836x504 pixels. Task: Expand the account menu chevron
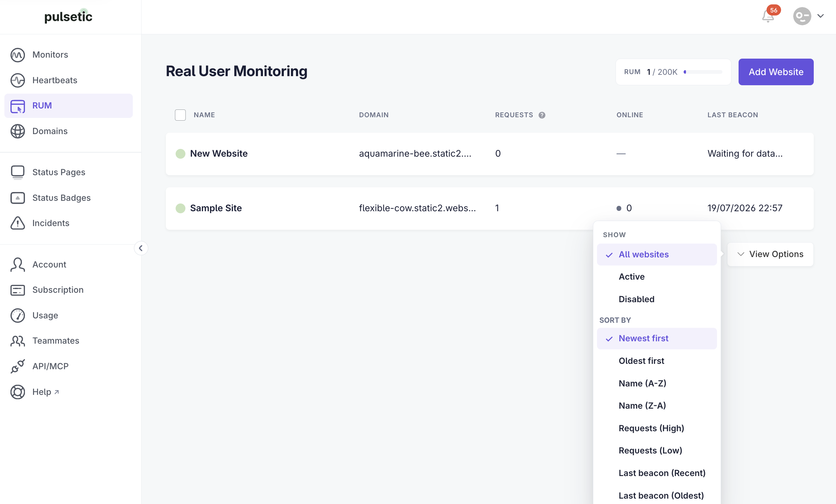[820, 16]
